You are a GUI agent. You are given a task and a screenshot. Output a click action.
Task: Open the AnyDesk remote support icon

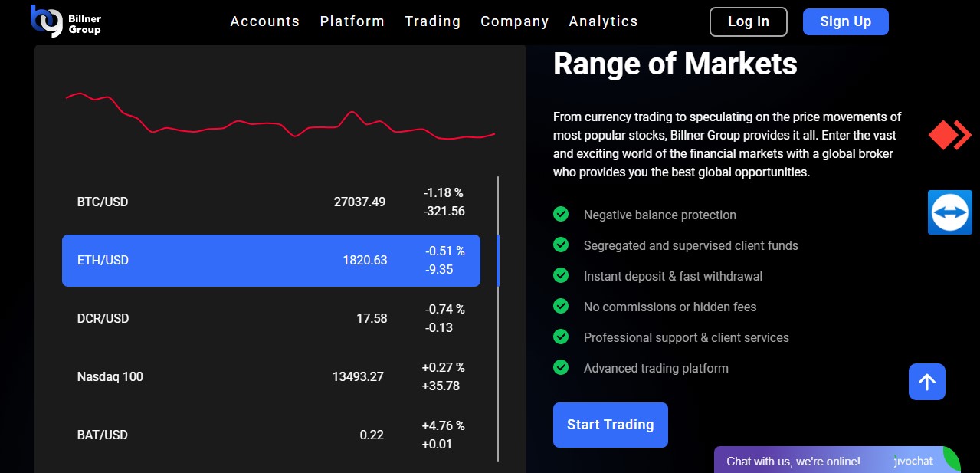(949, 135)
